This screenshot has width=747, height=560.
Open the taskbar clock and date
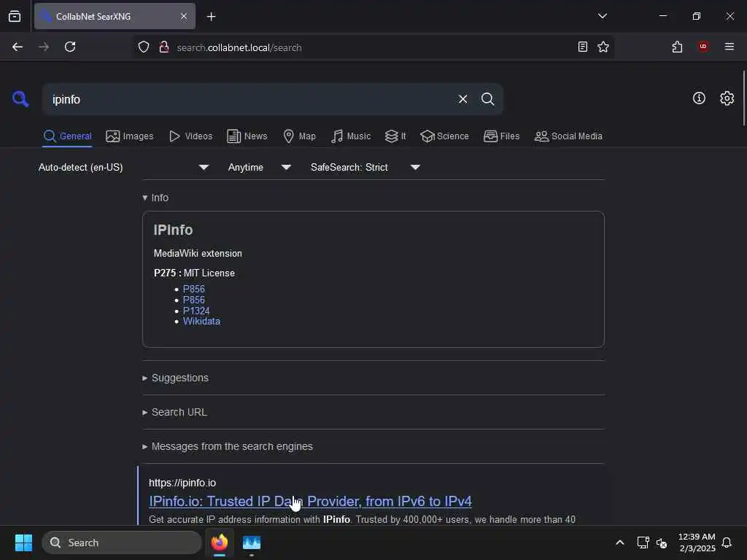tap(697, 542)
